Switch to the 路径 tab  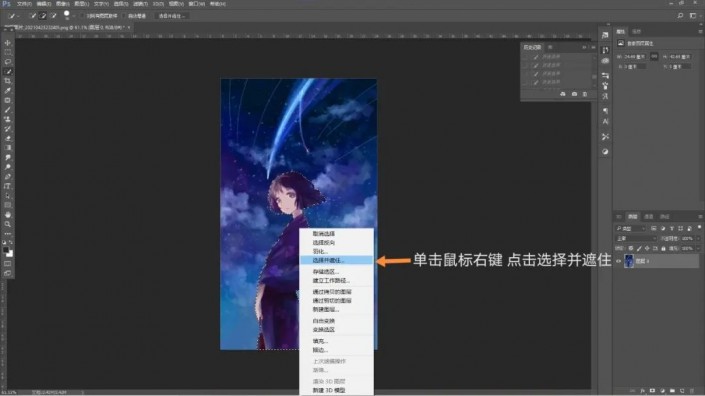point(665,217)
